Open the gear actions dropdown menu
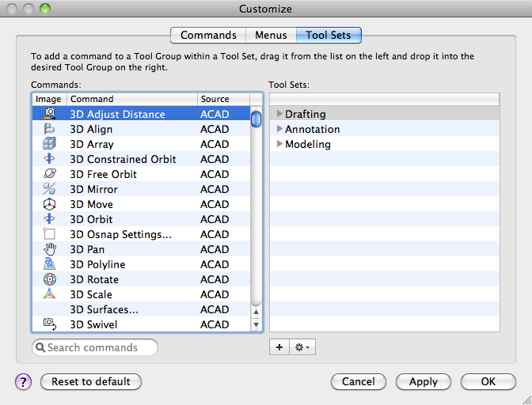The width and height of the screenshot is (532, 405). coord(302,347)
